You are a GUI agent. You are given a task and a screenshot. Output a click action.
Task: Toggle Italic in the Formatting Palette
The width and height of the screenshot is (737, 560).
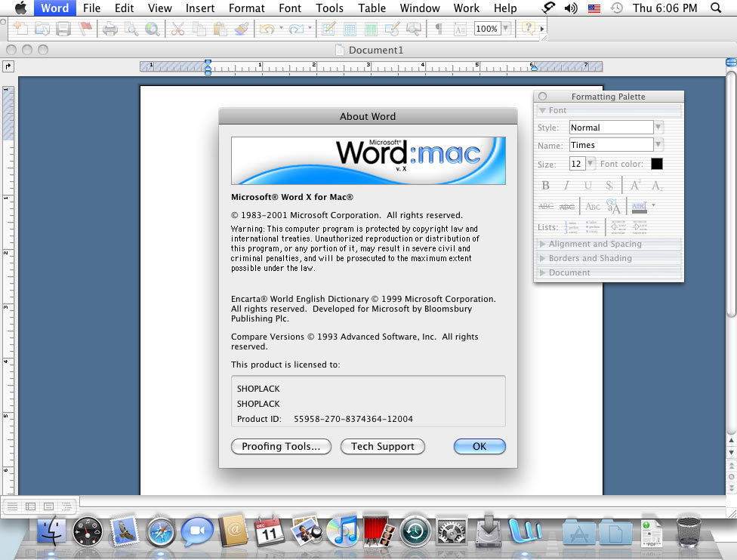click(x=566, y=186)
